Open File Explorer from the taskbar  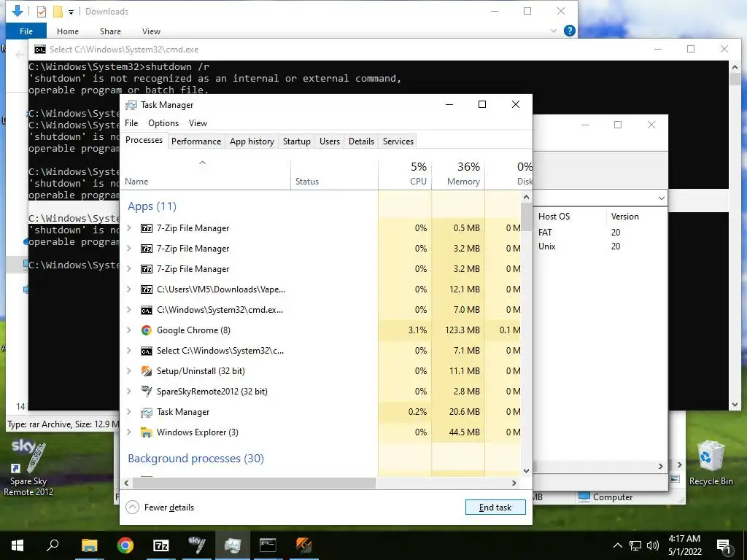89,545
